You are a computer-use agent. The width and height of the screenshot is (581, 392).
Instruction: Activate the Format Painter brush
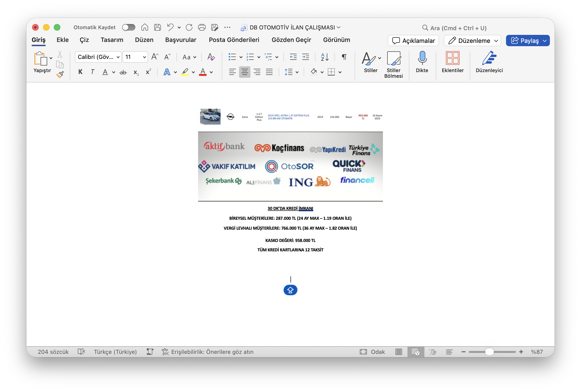[60, 74]
